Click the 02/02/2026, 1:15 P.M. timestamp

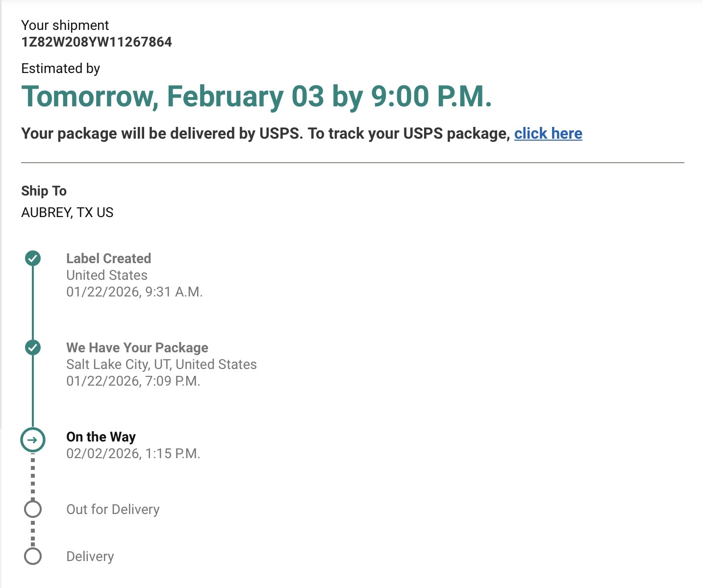pos(133,454)
